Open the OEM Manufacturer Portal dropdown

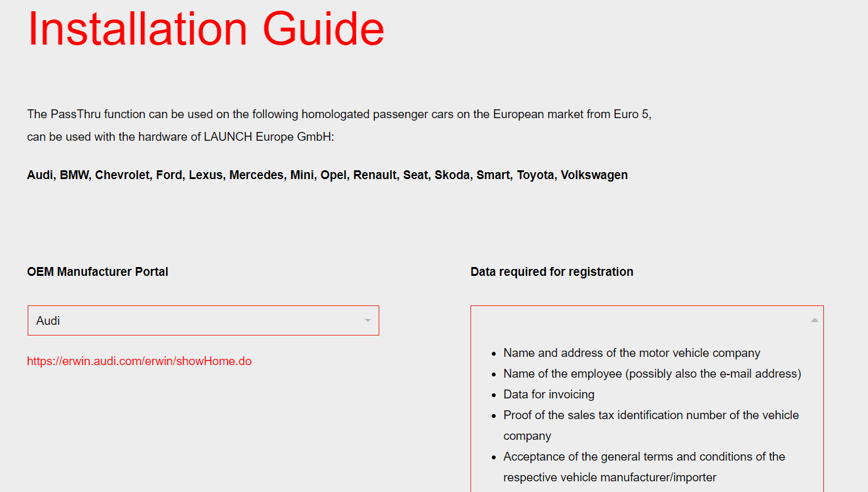tap(203, 320)
